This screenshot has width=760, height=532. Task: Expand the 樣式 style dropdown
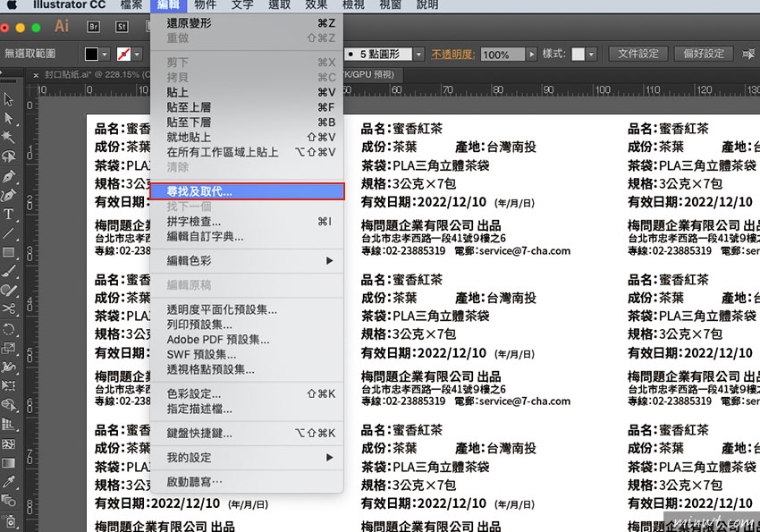(x=591, y=54)
